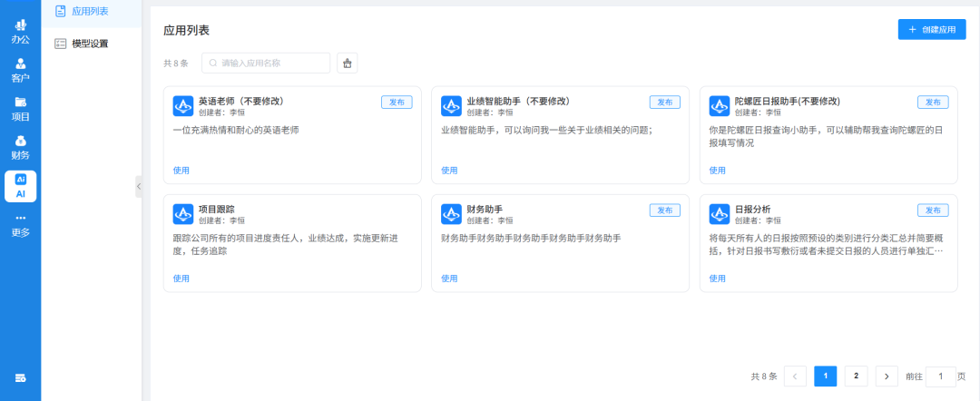Click 使用 link on 日报分析 card
The width and height of the screenshot is (980, 401).
pos(718,279)
